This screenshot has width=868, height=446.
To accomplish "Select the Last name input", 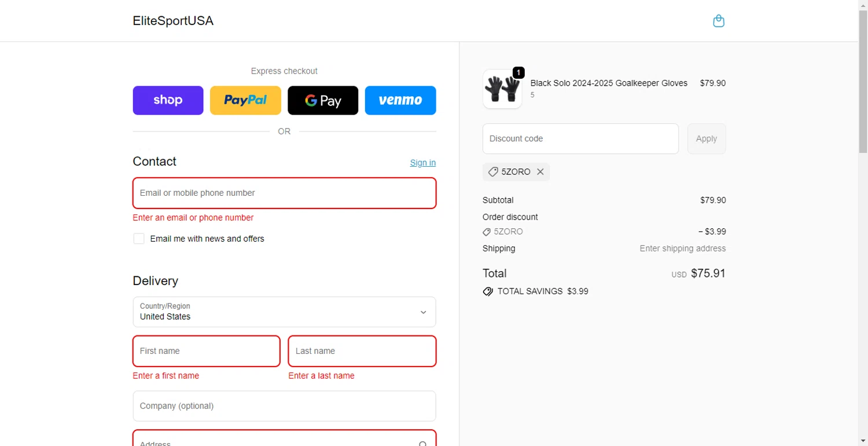I will point(362,351).
